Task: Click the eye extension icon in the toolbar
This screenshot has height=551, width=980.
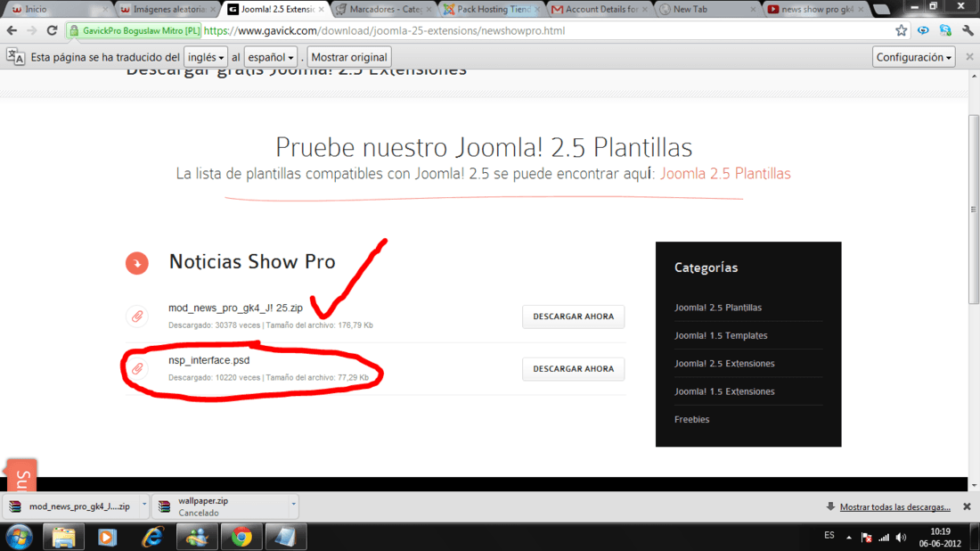Action: click(923, 30)
